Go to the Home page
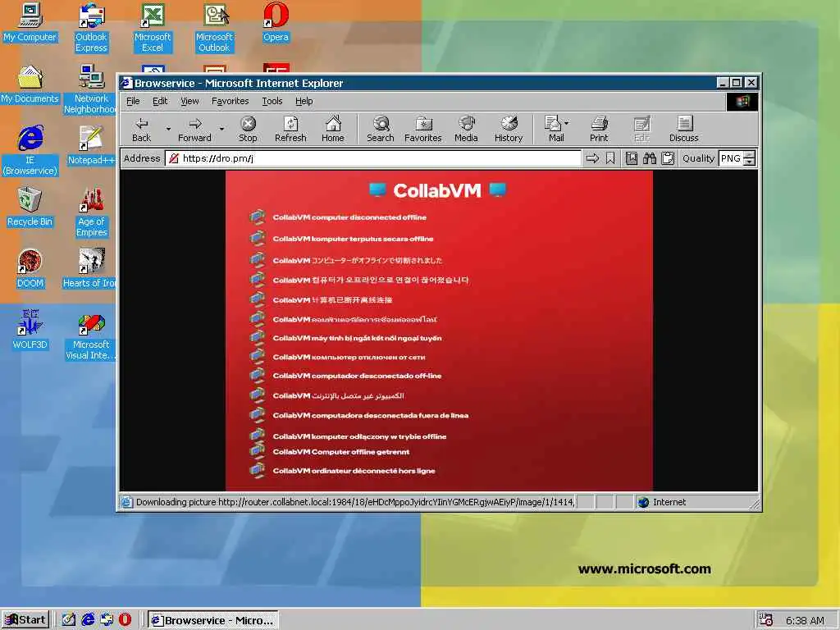Screen dimensions: 840x630 point(333,130)
